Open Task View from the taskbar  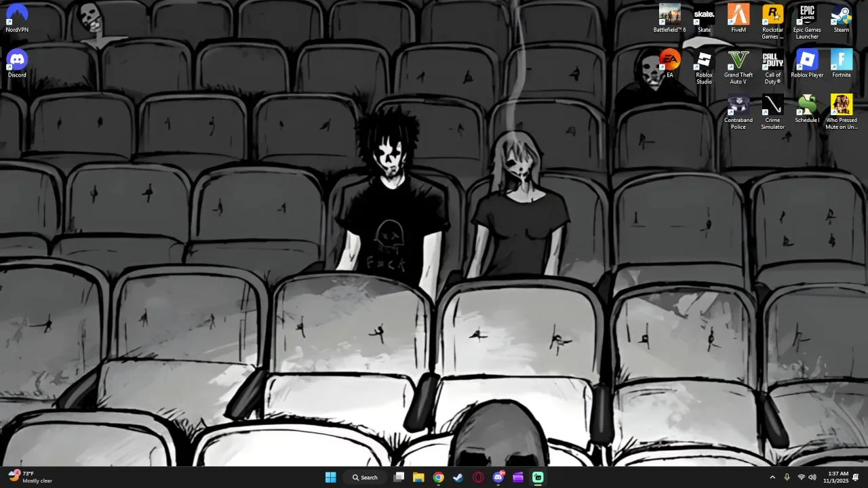click(x=399, y=477)
